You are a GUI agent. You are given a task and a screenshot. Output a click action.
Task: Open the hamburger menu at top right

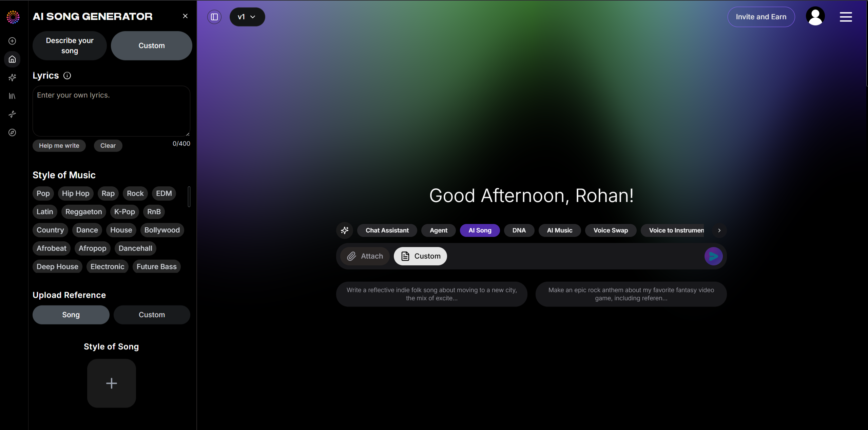(846, 16)
